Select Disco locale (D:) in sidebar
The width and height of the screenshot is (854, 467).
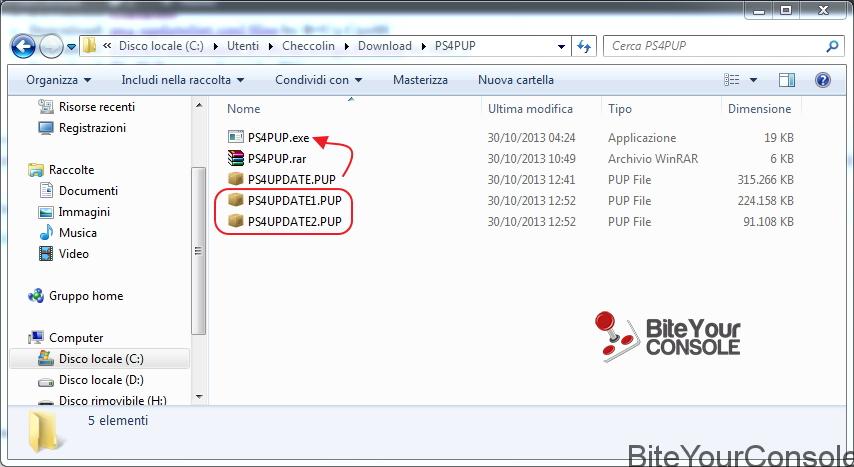click(x=101, y=380)
